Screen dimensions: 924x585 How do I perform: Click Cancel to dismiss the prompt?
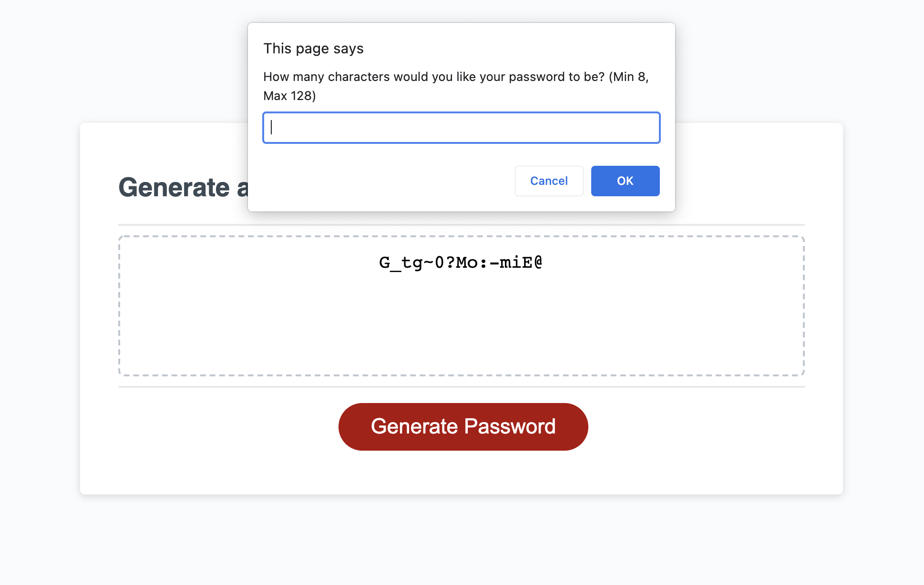(x=549, y=181)
